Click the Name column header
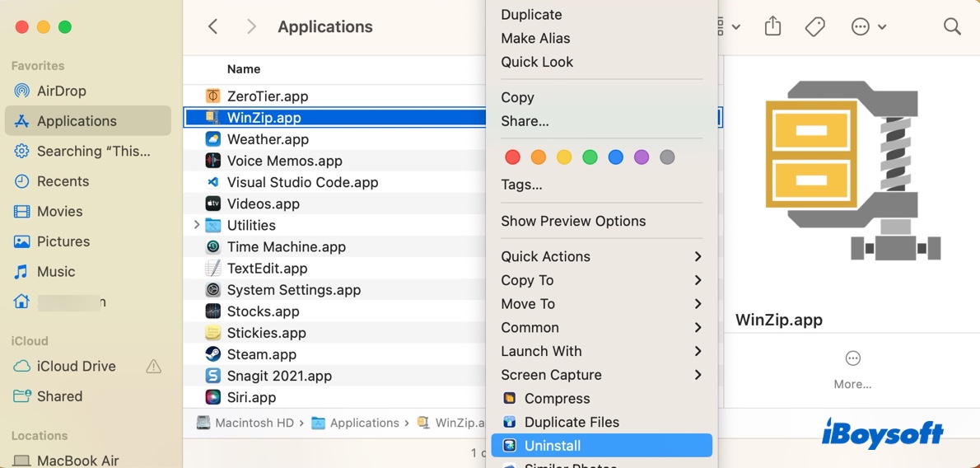980x468 pixels. 244,69
